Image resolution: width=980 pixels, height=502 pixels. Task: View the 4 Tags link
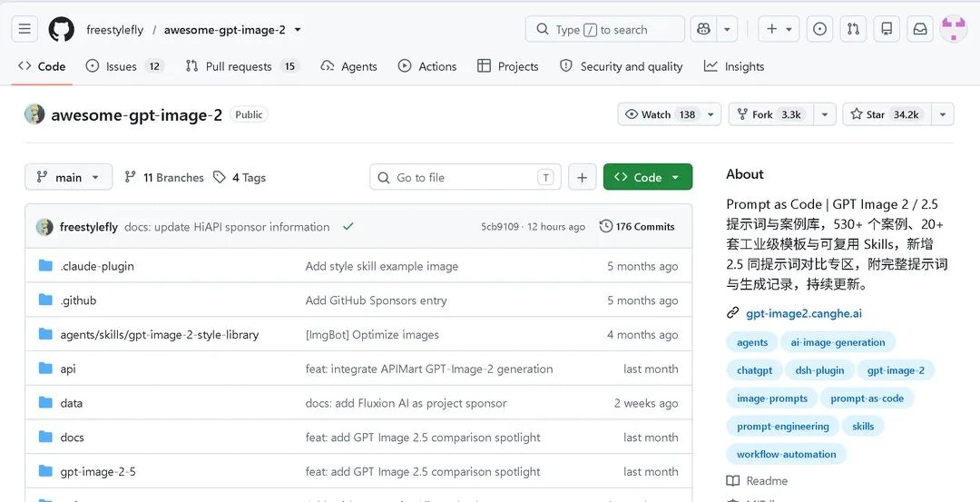tap(240, 178)
